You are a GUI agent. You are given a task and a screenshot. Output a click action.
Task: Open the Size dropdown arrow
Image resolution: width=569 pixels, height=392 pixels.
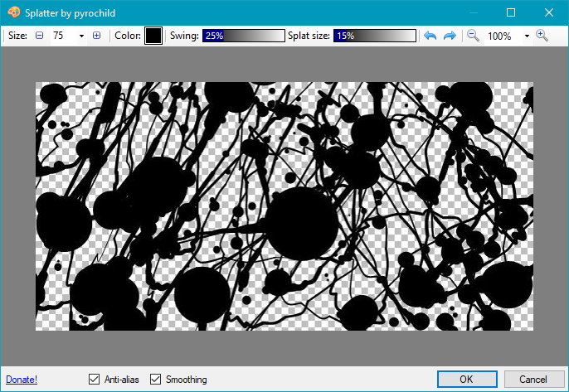pos(81,36)
